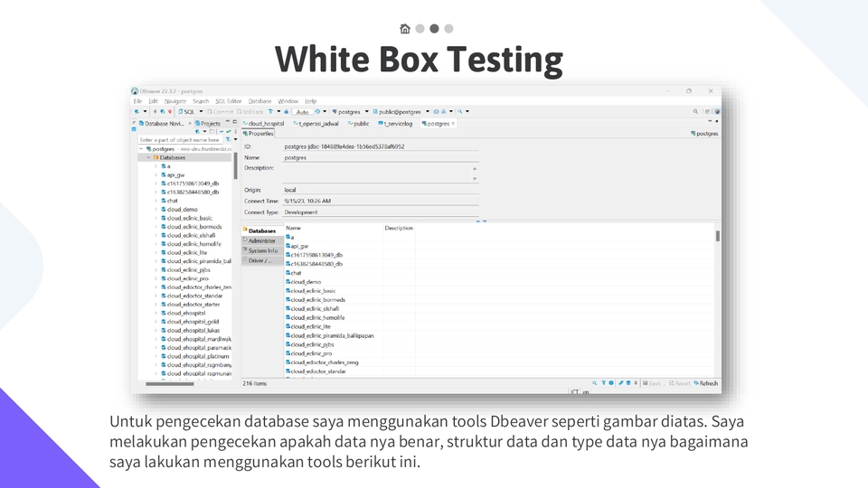Open the SQL editor toolbar button
Image resolution: width=868 pixels, height=488 pixels.
pos(186,111)
